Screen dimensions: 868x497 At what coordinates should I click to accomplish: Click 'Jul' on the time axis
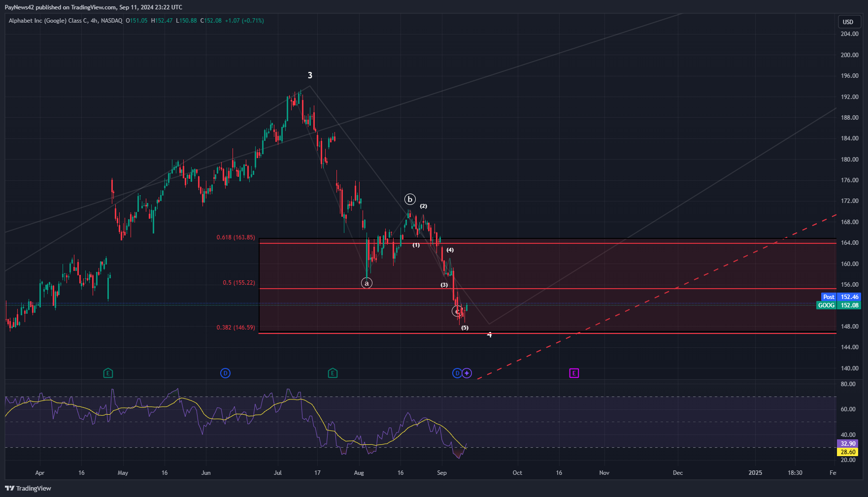pyautogui.click(x=278, y=473)
